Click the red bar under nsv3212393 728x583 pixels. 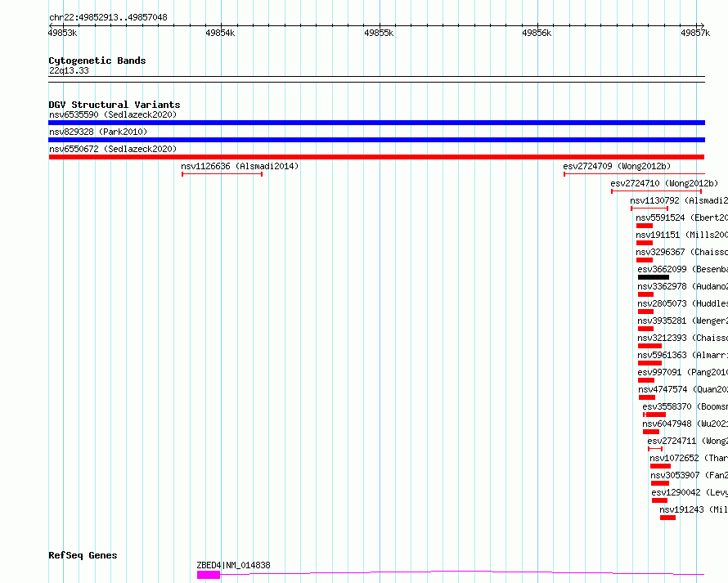pos(649,346)
